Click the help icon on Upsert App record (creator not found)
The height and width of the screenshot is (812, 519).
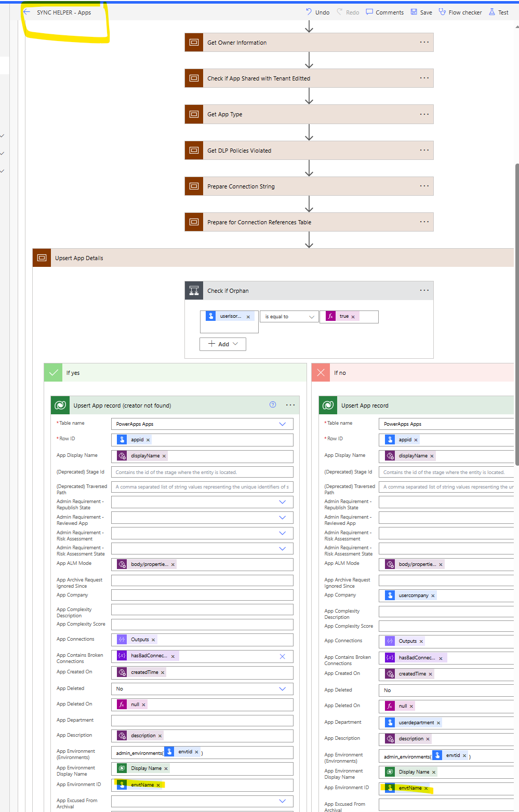(273, 404)
